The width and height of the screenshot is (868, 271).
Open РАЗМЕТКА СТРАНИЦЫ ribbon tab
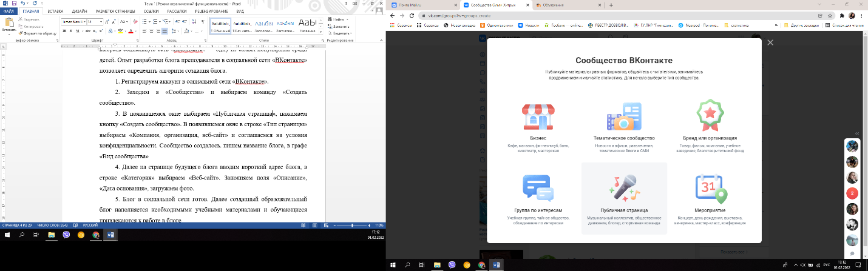[x=115, y=12]
